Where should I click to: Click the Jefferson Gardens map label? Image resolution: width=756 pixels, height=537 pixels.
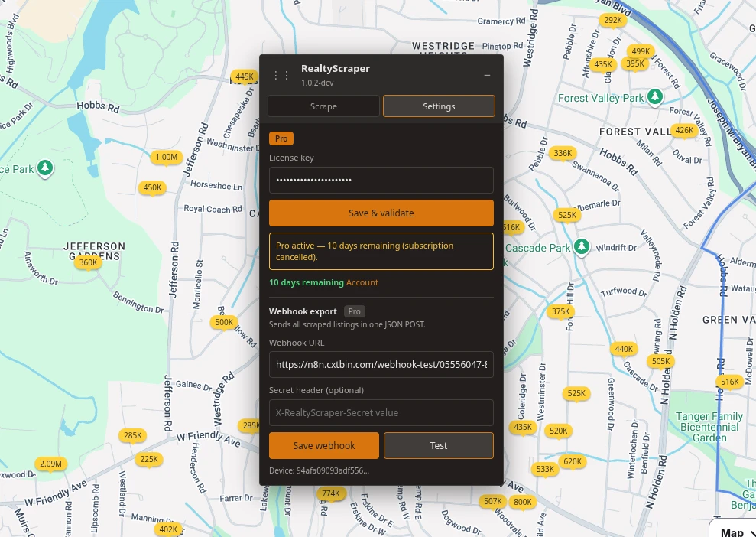pyautogui.click(x=95, y=251)
